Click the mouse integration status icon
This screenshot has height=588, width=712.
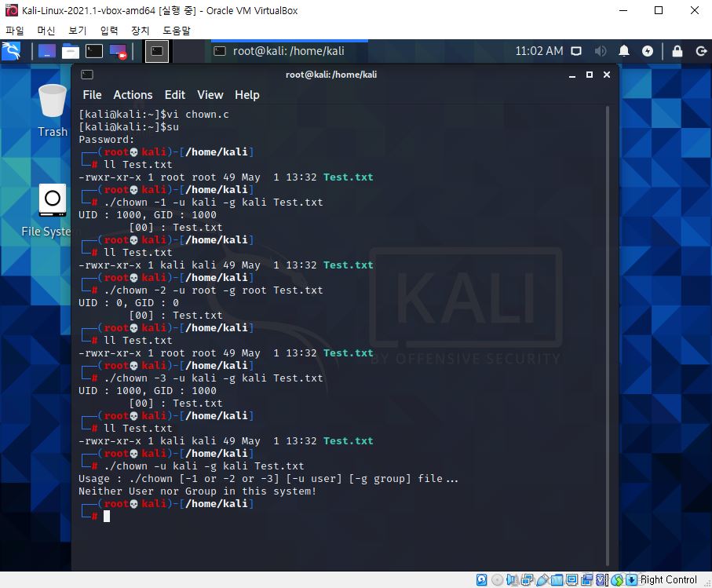617,580
